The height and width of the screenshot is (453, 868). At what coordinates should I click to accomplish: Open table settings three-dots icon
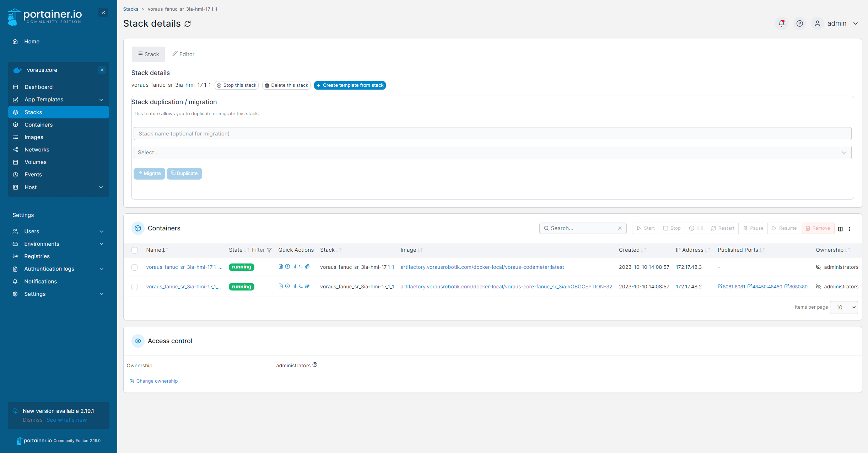pyautogui.click(x=850, y=229)
